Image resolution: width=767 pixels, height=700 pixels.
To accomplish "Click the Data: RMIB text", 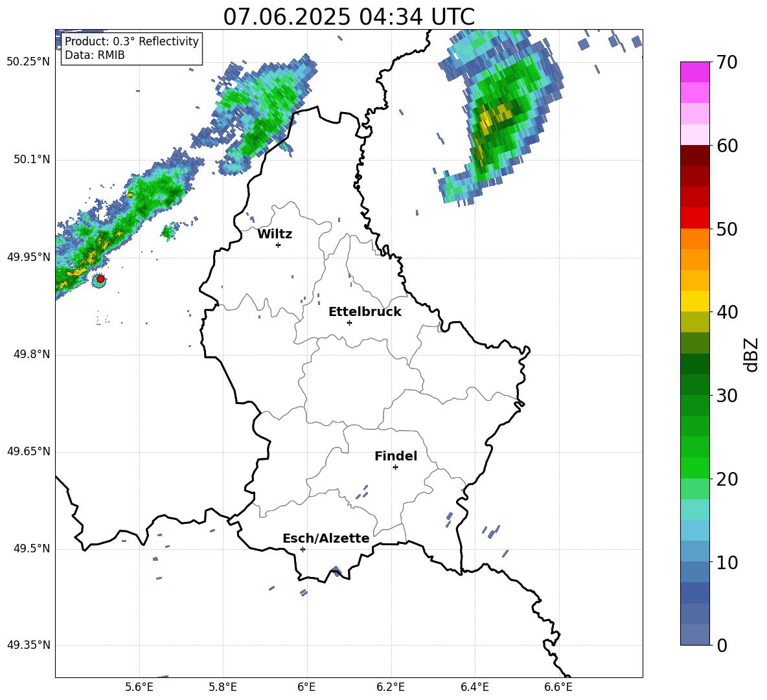I will click(95, 55).
